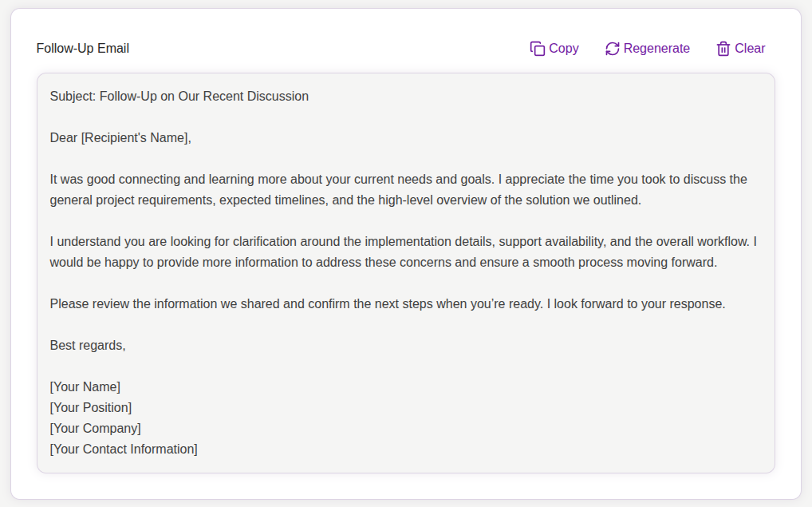
Task: Select the [Your Position] signature line
Action: pyautogui.click(x=91, y=407)
